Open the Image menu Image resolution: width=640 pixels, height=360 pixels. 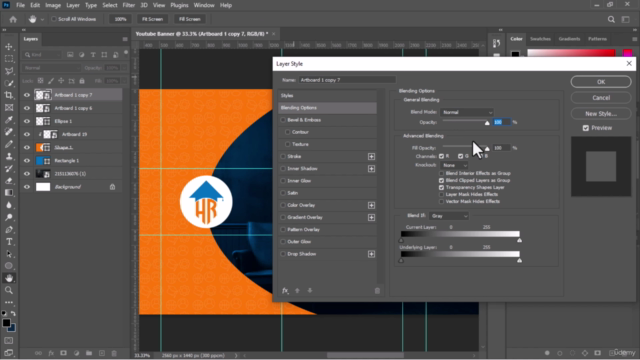coord(53,5)
